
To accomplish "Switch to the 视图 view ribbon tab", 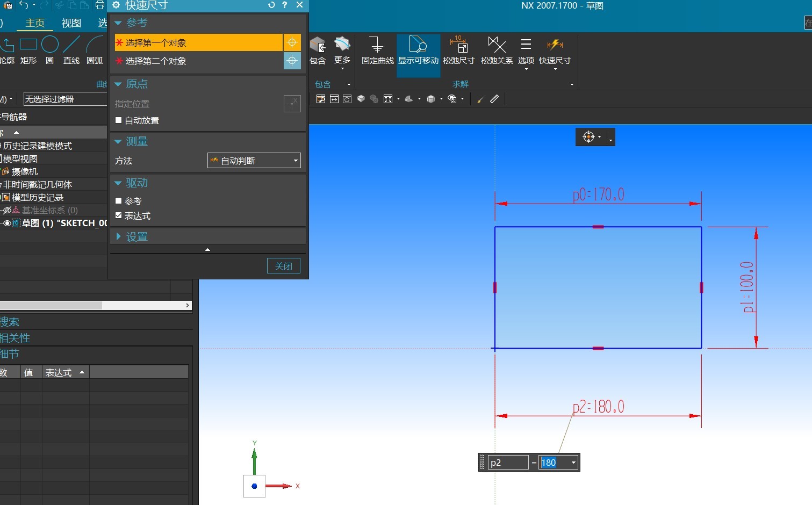I will 71,23.
